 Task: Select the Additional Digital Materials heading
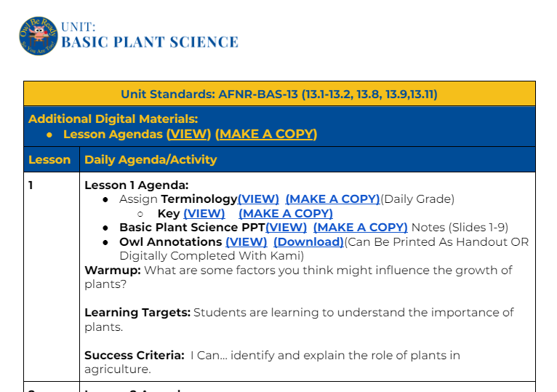pyautogui.click(x=113, y=119)
